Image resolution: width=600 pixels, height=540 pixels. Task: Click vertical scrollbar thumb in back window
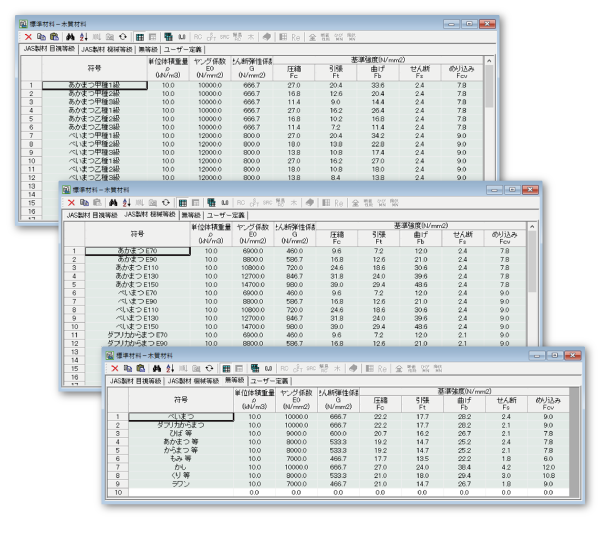[x=489, y=86]
